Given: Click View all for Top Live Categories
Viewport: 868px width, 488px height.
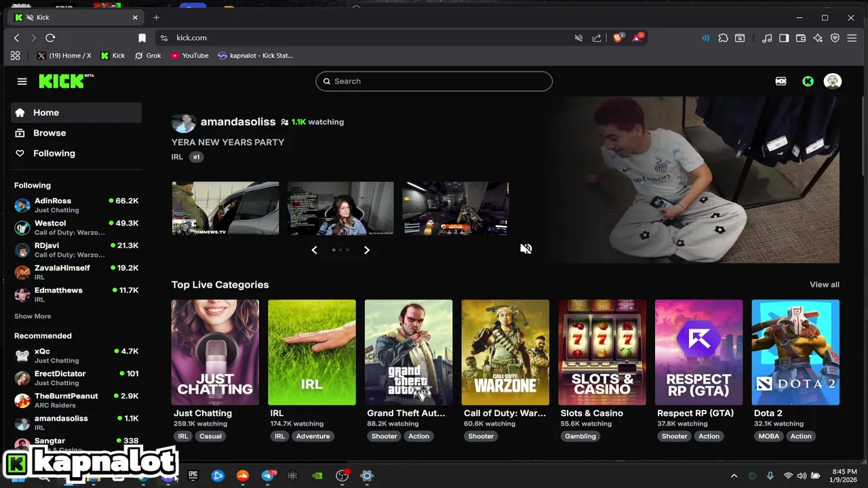Looking at the screenshot, I should point(824,285).
